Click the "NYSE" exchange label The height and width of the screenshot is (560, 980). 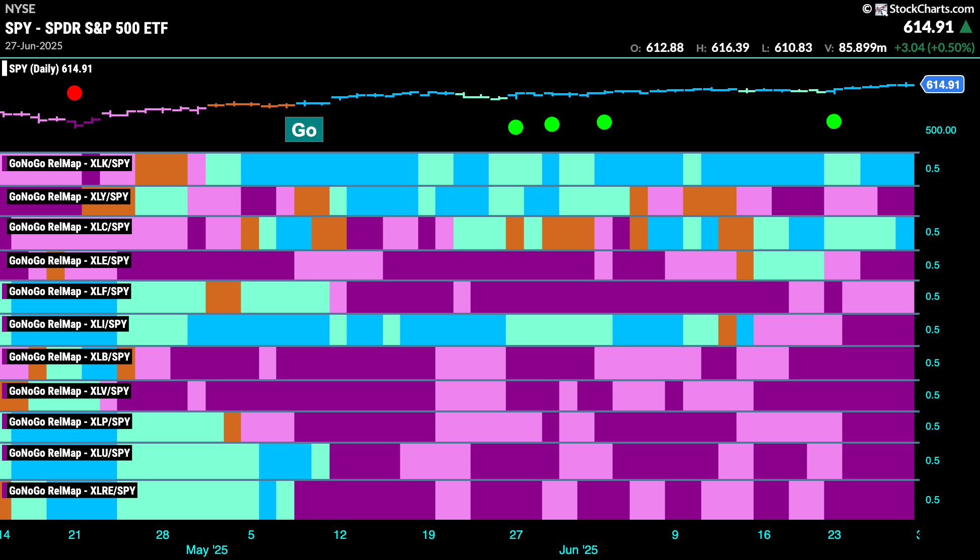coord(20,9)
